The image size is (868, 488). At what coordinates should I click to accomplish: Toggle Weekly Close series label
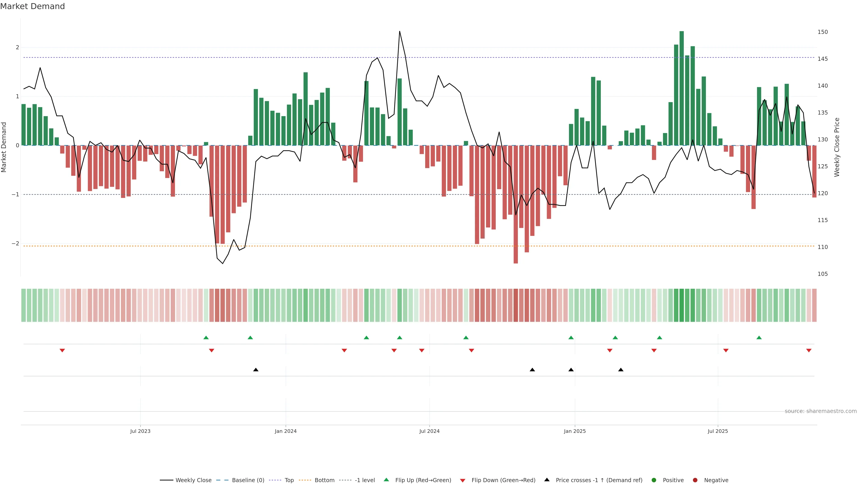point(193,480)
